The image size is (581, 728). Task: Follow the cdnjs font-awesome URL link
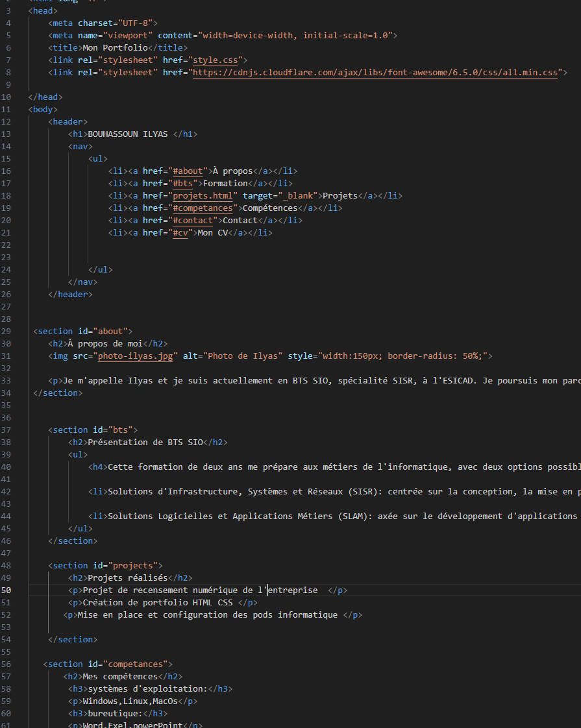point(375,73)
